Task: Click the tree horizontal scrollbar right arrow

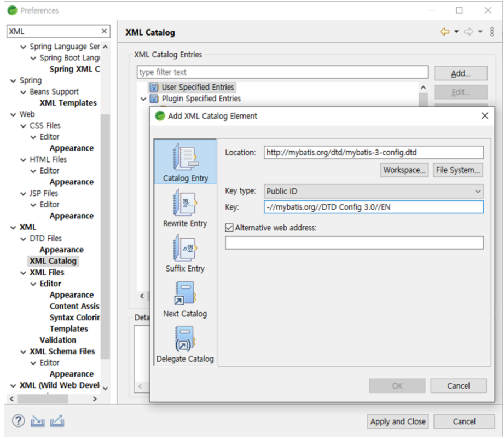Action: (x=95, y=399)
